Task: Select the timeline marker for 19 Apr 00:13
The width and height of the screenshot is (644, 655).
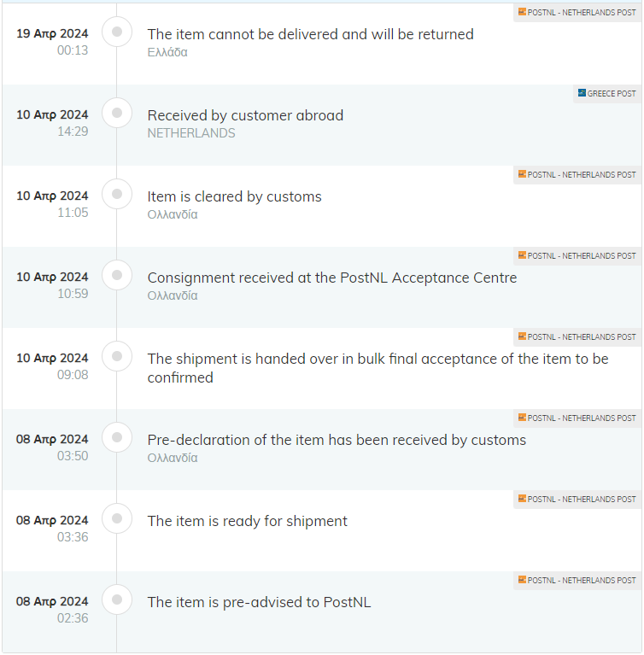Action: [117, 32]
